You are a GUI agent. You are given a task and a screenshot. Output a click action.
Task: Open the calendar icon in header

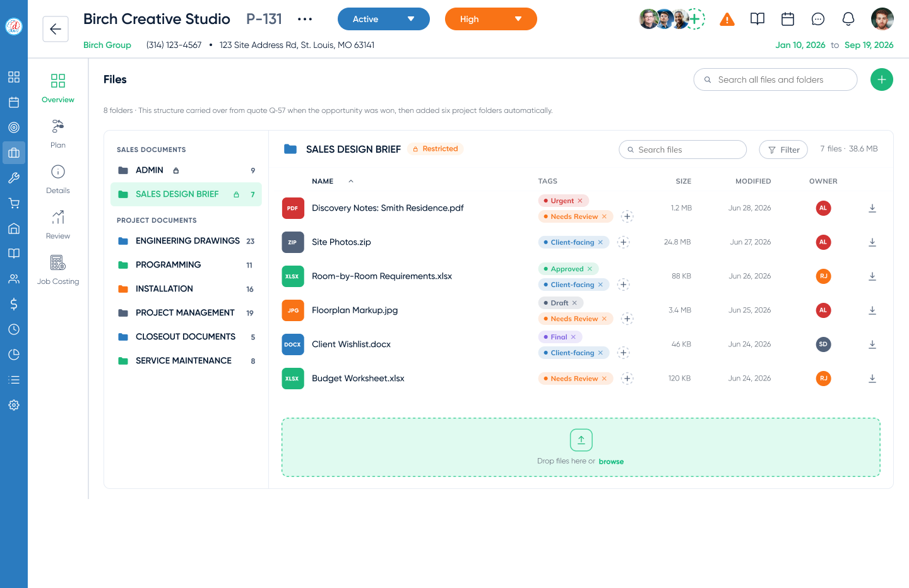(x=788, y=19)
